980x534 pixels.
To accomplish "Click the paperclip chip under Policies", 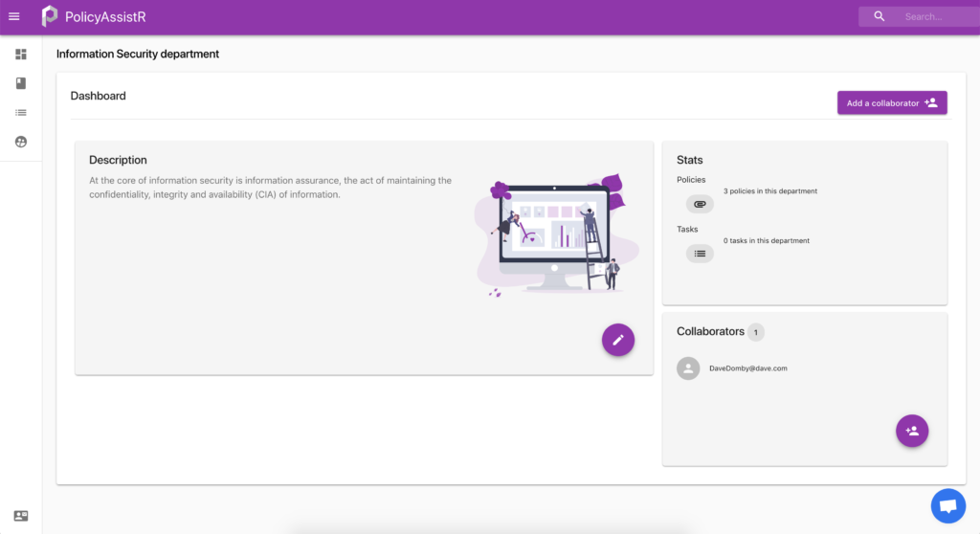I will click(x=700, y=204).
